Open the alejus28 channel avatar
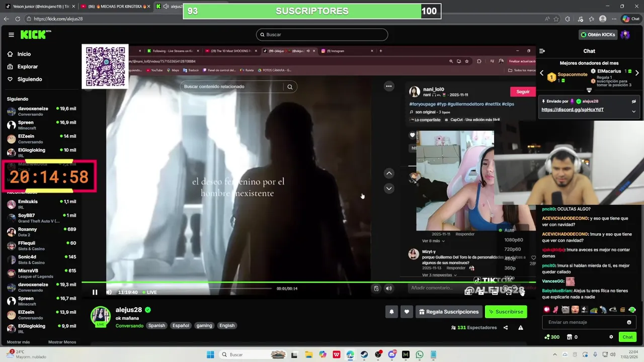The height and width of the screenshot is (362, 644). tap(100, 316)
